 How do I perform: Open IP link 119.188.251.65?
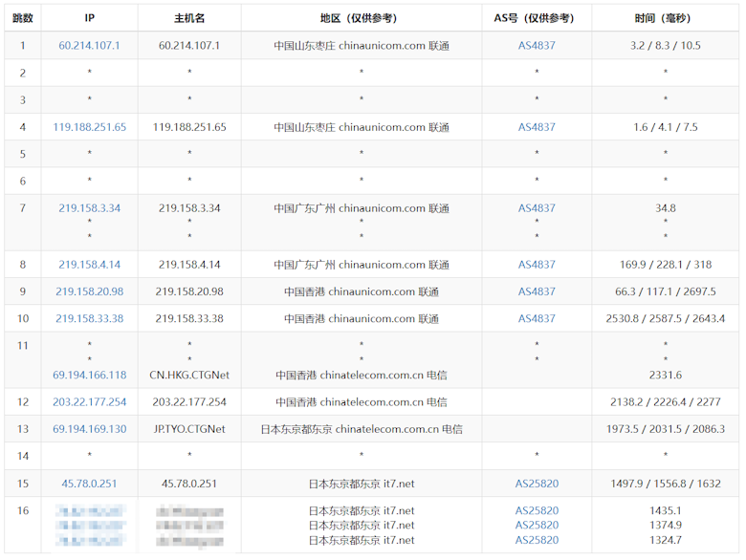click(90, 127)
